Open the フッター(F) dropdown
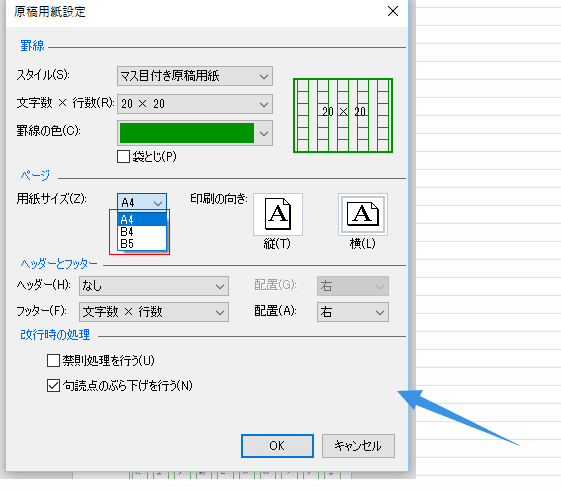 (154, 312)
